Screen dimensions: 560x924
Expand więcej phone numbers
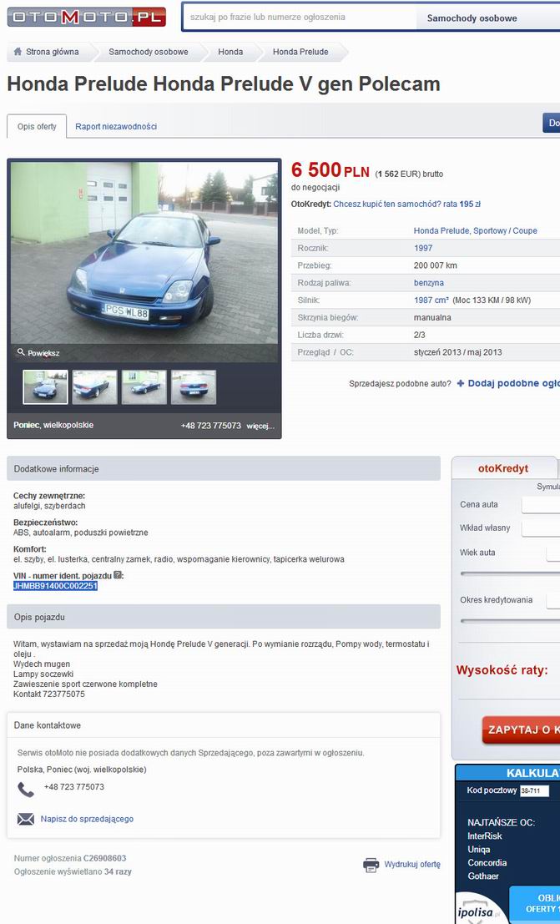[260, 426]
